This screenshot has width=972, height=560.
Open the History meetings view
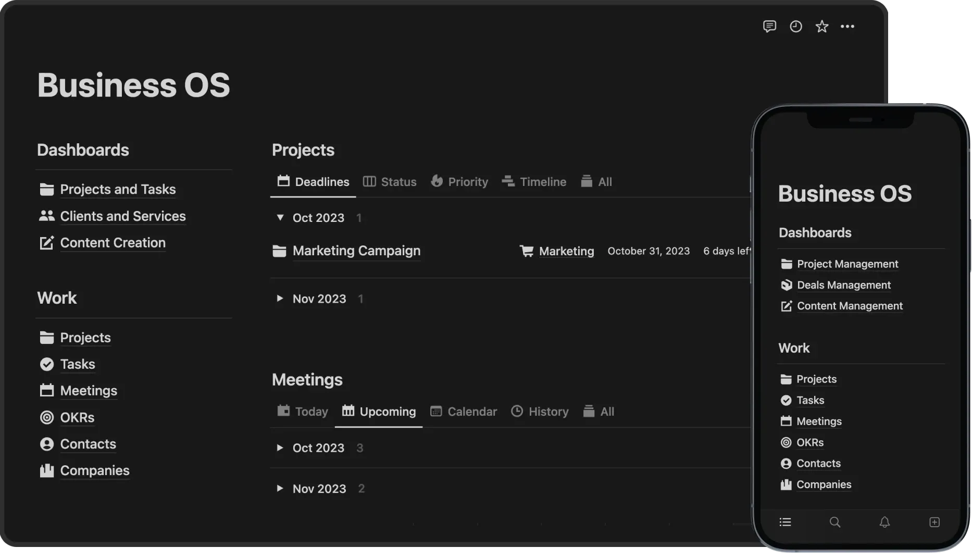[540, 412]
